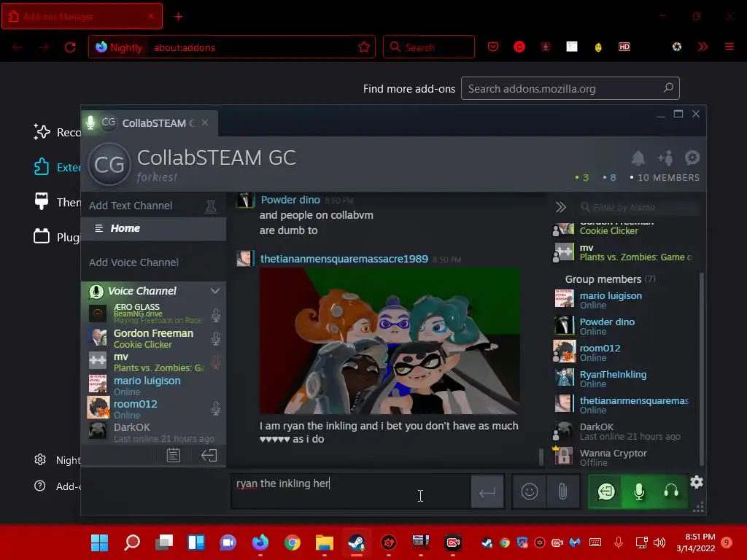Switch to the CollabSTEAM chat tab

pyautogui.click(x=150, y=123)
